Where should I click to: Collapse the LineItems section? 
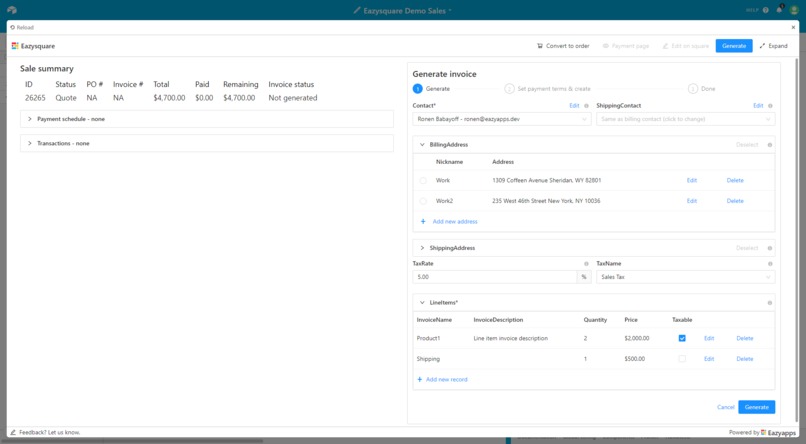pos(422,303)
